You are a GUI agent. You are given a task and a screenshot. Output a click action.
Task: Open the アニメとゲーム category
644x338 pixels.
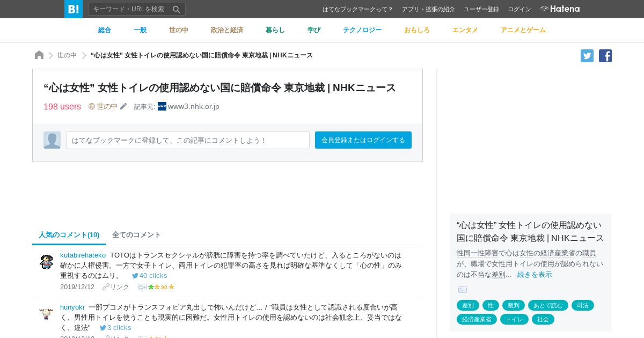click(523, 30)
